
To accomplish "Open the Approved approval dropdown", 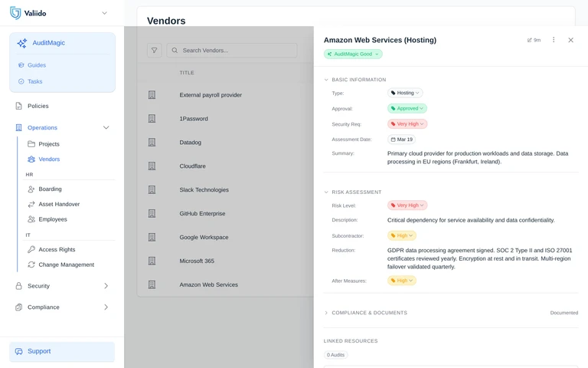I will [407, 109].
